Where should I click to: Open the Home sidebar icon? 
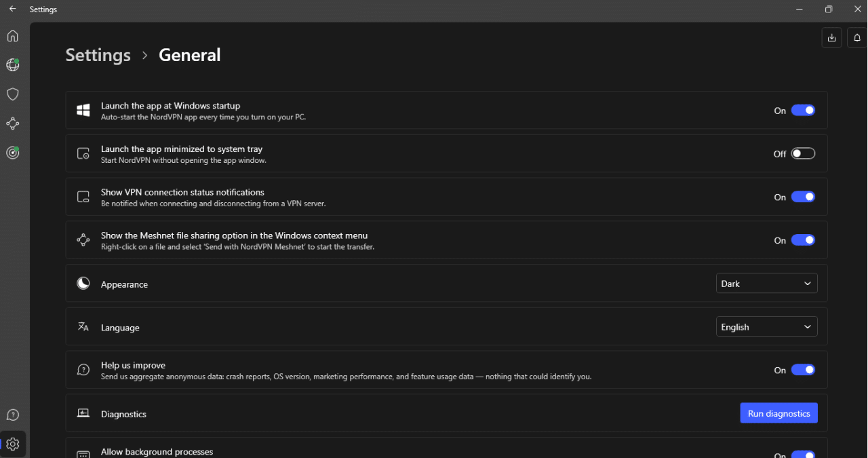click(12, 35)
